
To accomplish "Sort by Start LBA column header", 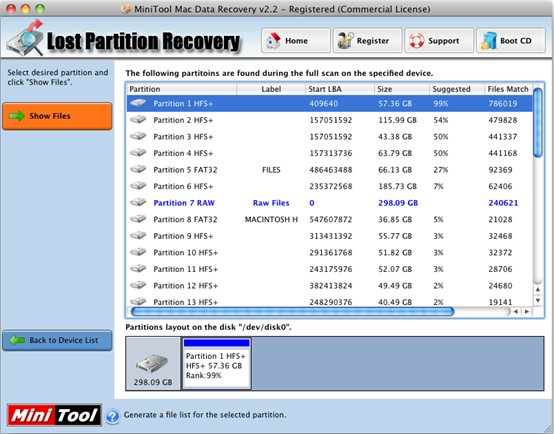I will (x=340, y=89).
